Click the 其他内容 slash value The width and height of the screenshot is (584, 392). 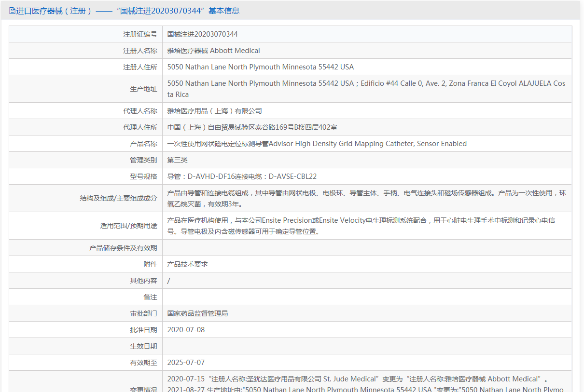click(169, 281)
